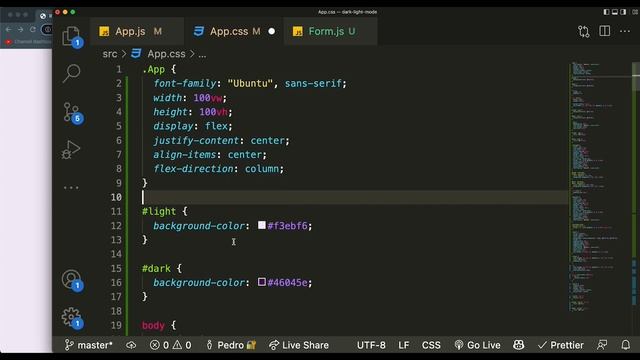Click on the #light selector text
This screenshot has width=640, height=360.
pos(159,211)
